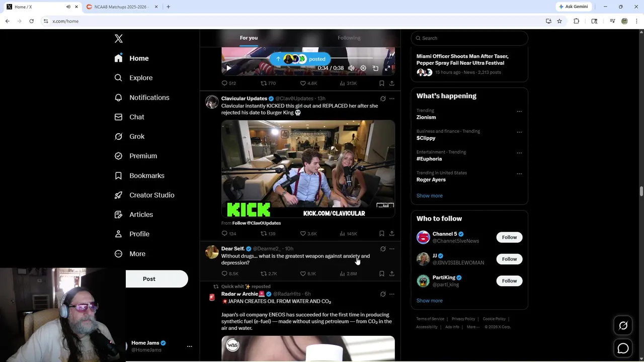Play the video at top of feed
Viewport: 644px width, 362px height.
tap(228, 68)
